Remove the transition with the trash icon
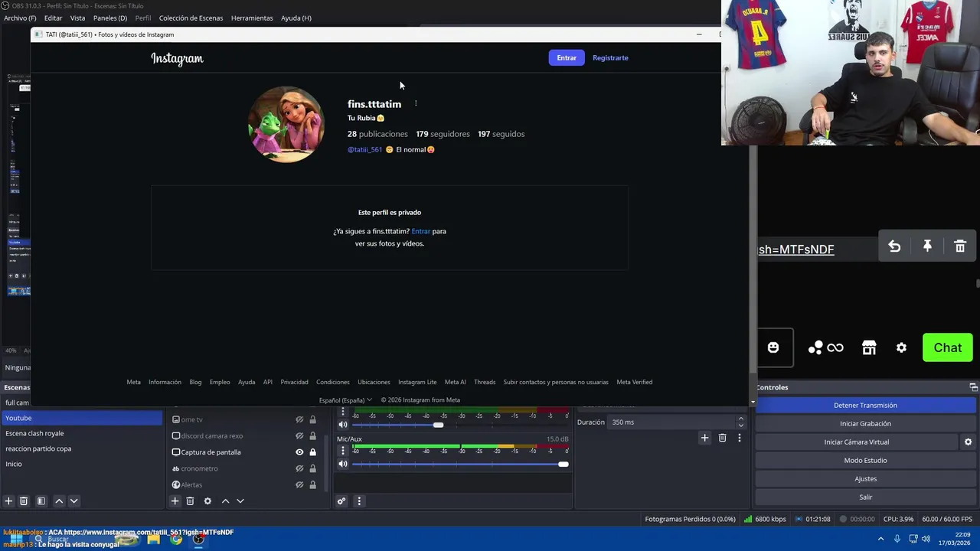The image size is (980, 551). pos(722,438)
